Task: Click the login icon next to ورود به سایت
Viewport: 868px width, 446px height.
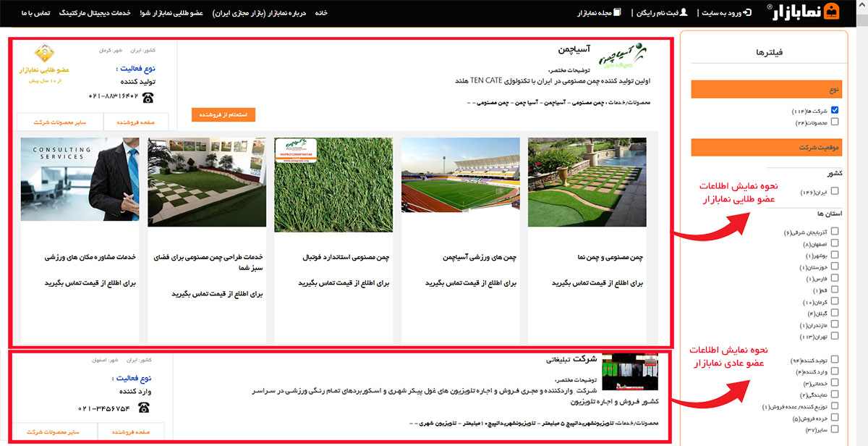Action: (748, 12)
